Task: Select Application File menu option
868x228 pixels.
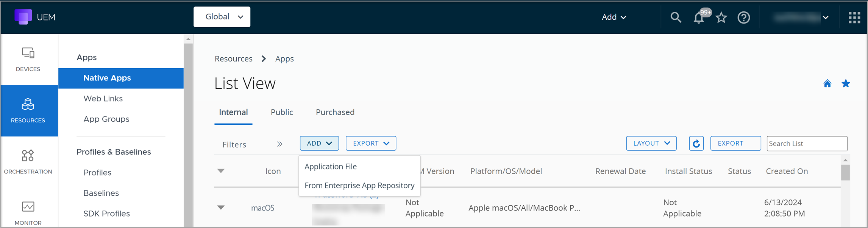Action: click(331, 167)
